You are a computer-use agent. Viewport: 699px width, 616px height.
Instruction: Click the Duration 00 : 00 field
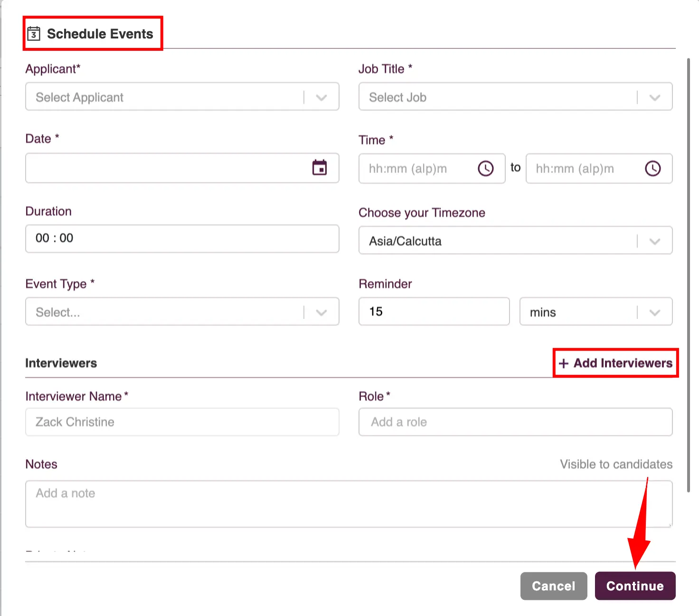[x=182, y=239]
